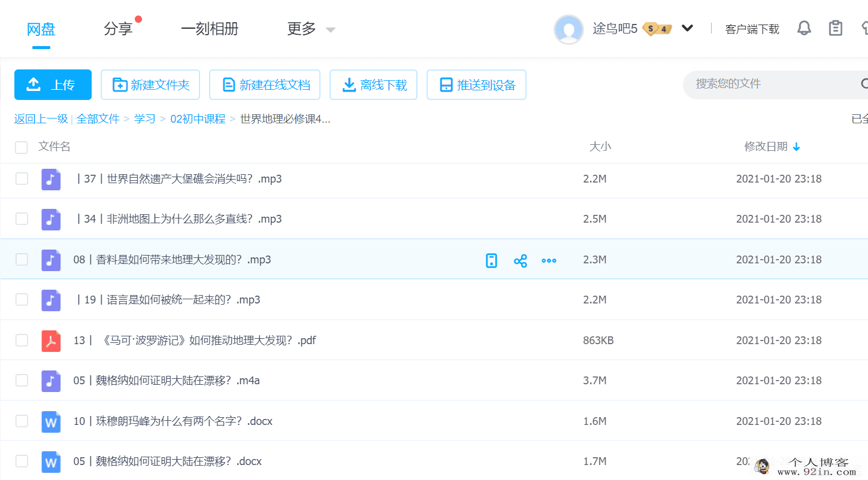The width and height of the screenshot is (868, 480).
Task: Click the Word icon for 10 珠穆朗玛峰
Action: 51,421
